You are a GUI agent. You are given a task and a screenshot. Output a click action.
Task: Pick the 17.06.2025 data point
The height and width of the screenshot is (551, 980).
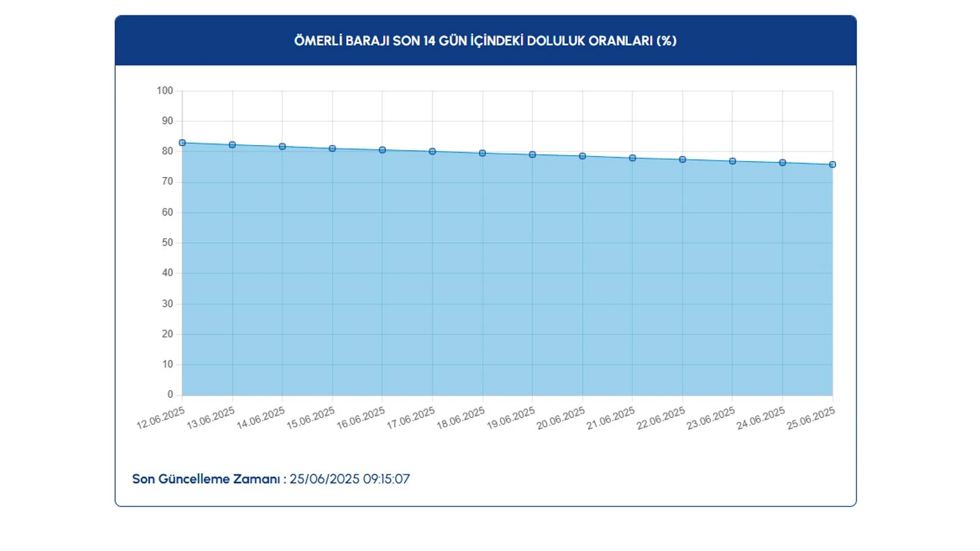click(x=432, y=151)
